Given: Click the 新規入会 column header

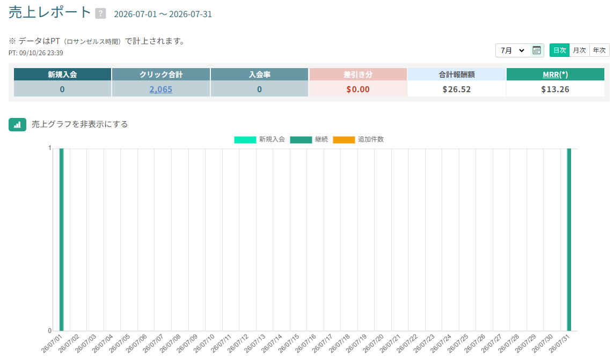Looking at the screenshot, I should point(63,75).
